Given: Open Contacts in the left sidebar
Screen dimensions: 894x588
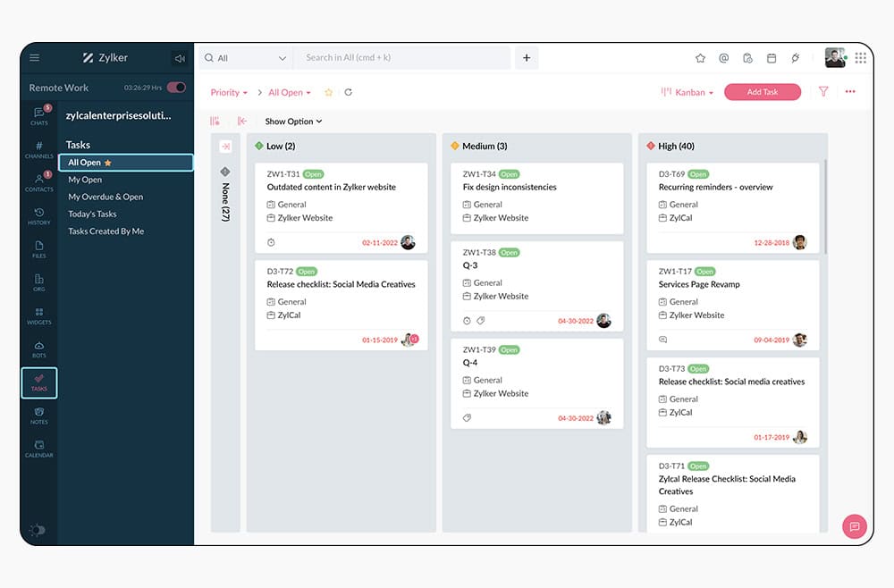Looking at the screenshot, I should click(x=38, y=182).
